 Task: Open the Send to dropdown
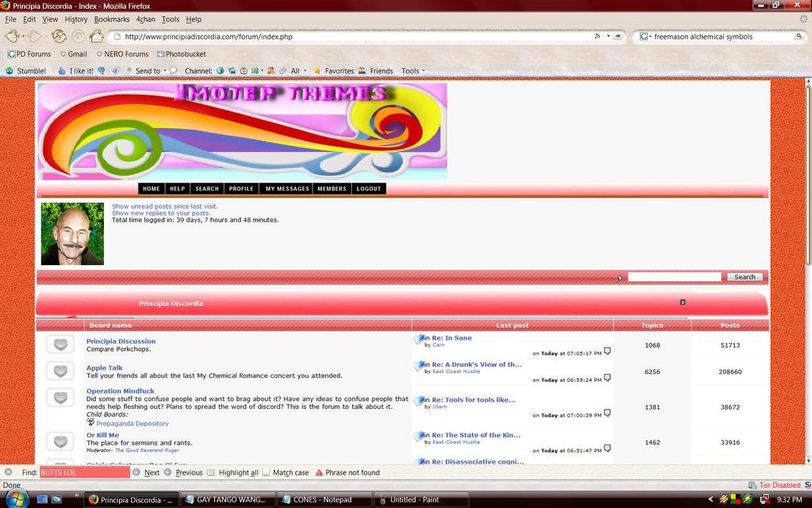(x=146, y=71)
